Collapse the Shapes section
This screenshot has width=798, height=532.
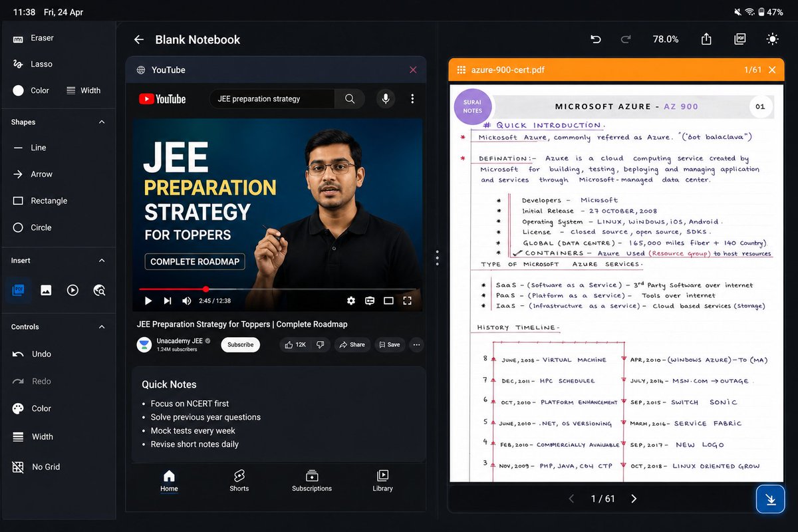pos(102,122)
